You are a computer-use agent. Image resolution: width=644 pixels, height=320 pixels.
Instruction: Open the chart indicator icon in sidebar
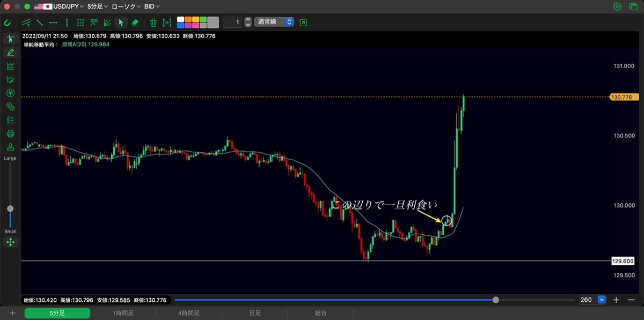point(10,66)
